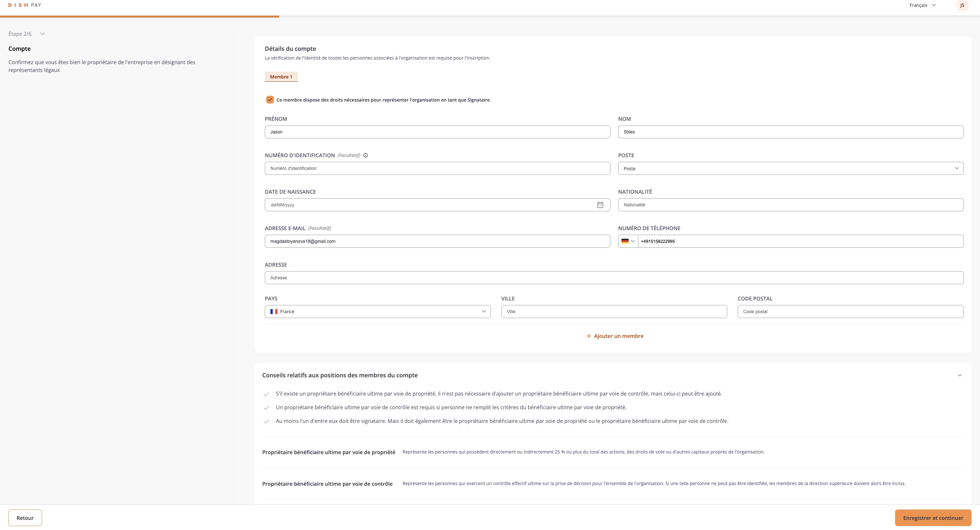Click the tip starting 'Au moins l'un d'entre eux'
The height and width of the screenshot is (530, 980).
502,421
